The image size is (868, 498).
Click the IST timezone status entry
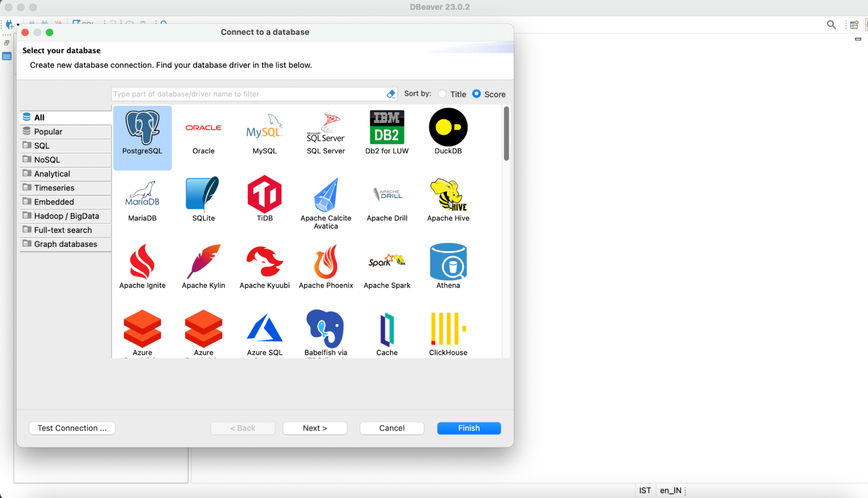click(645, 491)
